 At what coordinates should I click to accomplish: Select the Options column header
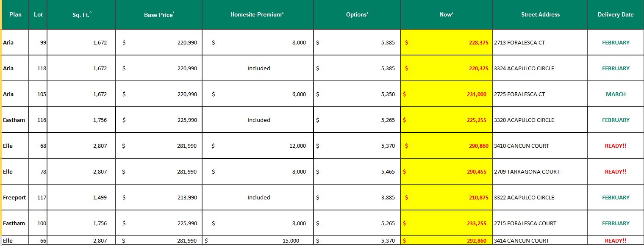(x=357, y=14)
